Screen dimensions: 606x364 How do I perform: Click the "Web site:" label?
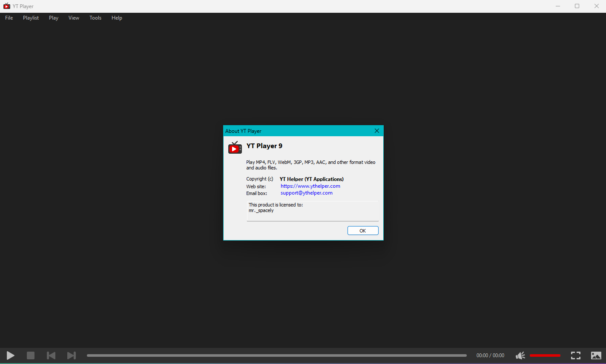256,186
